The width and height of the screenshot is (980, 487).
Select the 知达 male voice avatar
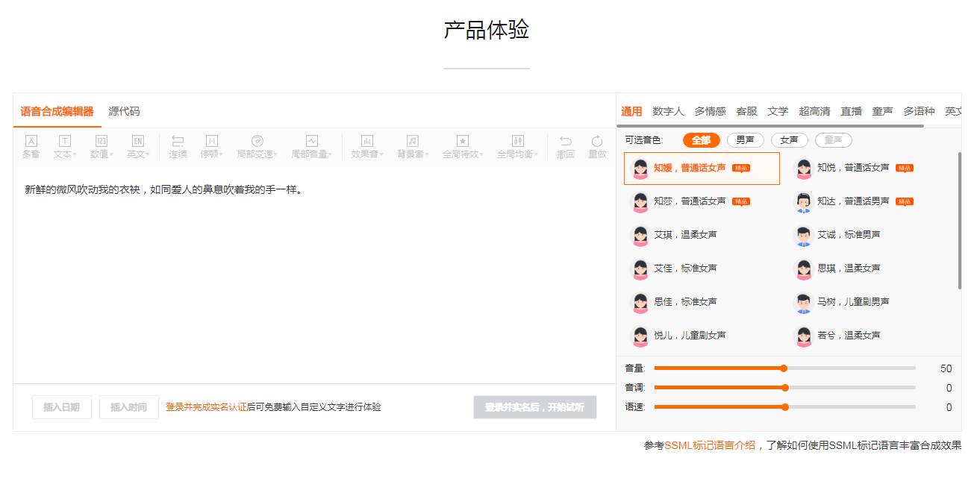point(803,202)
